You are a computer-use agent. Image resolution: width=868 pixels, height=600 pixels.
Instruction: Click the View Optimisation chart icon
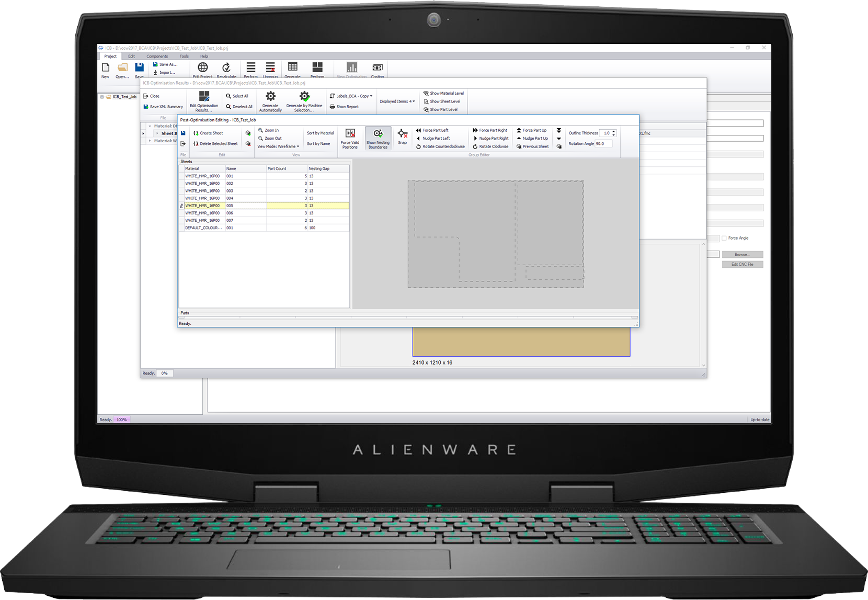(x=352, y=68)
